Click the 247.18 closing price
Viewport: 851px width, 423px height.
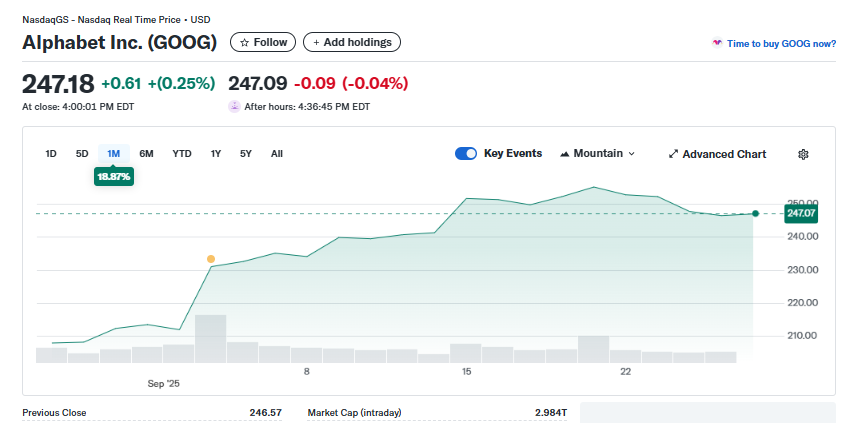(58, 84)
